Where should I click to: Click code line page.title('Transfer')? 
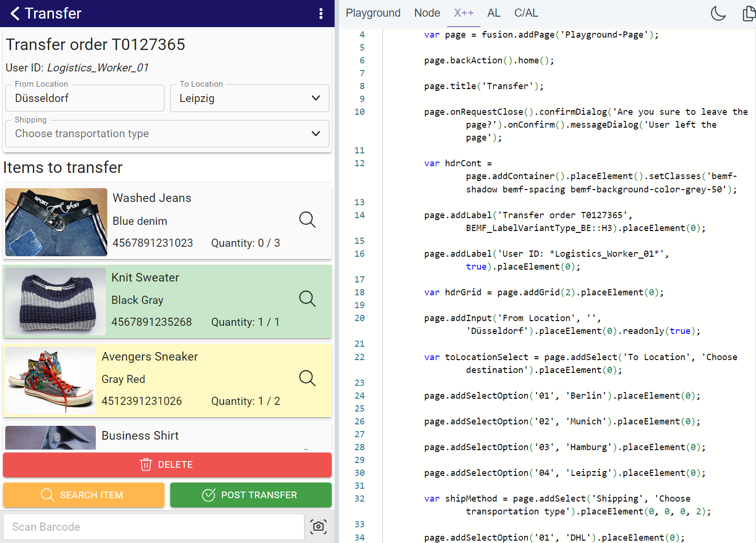pyautogui.click(x=484, y=86)
